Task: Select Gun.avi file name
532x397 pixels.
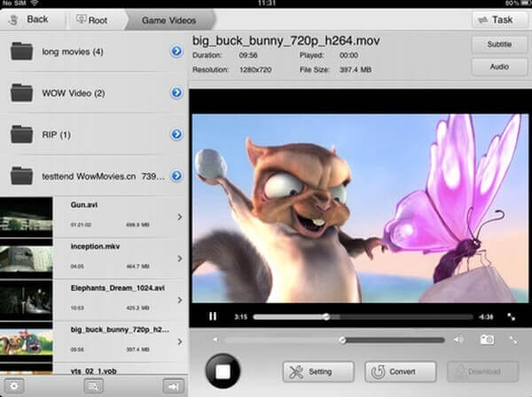Action: pos(84,205)
